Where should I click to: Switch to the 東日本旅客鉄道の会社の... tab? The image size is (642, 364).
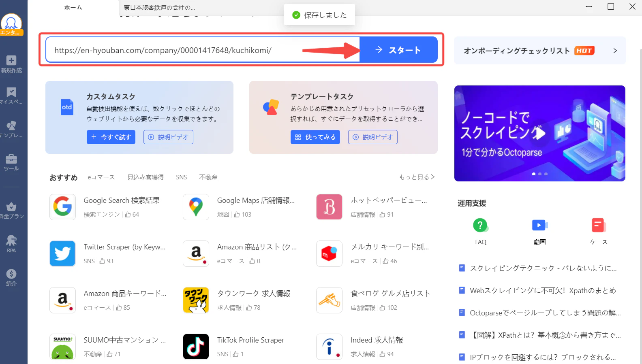point(159,7)
